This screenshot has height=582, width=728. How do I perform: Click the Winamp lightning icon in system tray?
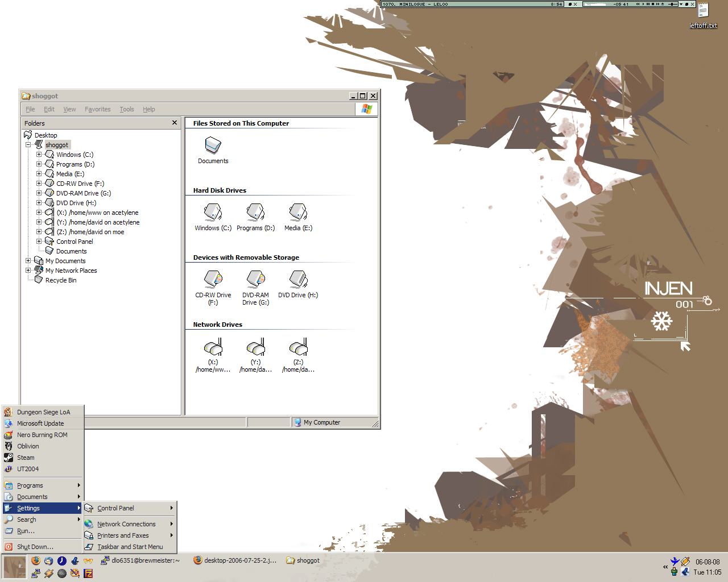pos(685,562)
